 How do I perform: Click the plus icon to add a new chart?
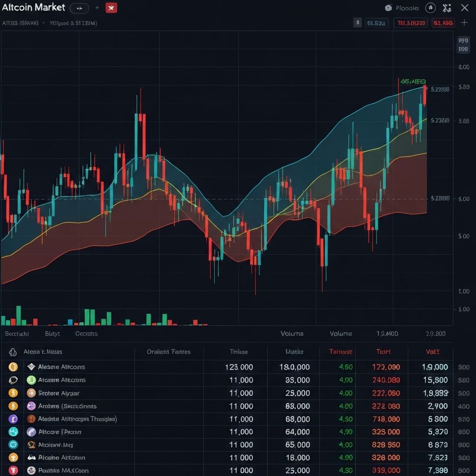[x=464, y=22]
